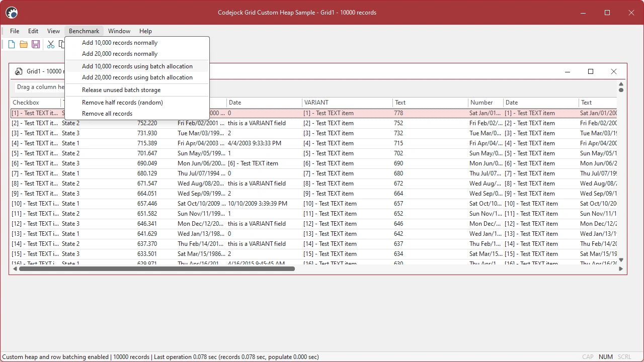Click the grid's scroll right arrow

621,269
